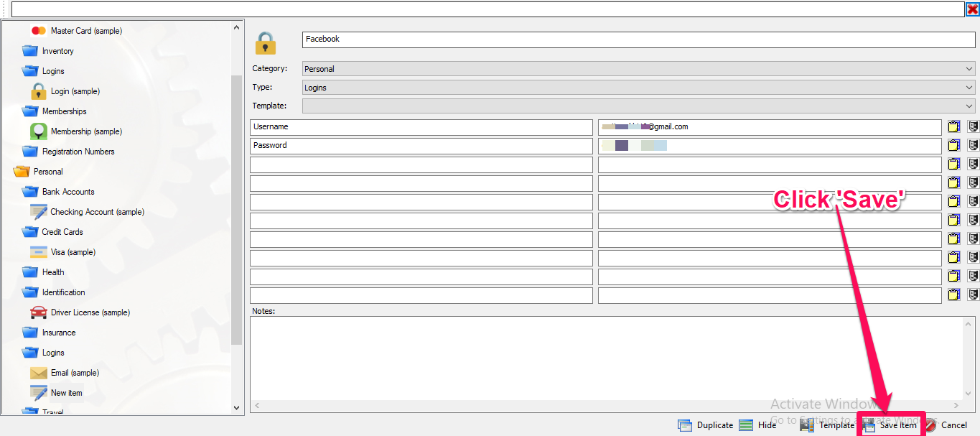The width and height of the screenshot is (980, 436).
Task: Copy the Username value with clipboard icon
Action: pyautogui.click(x=953, y=127)
